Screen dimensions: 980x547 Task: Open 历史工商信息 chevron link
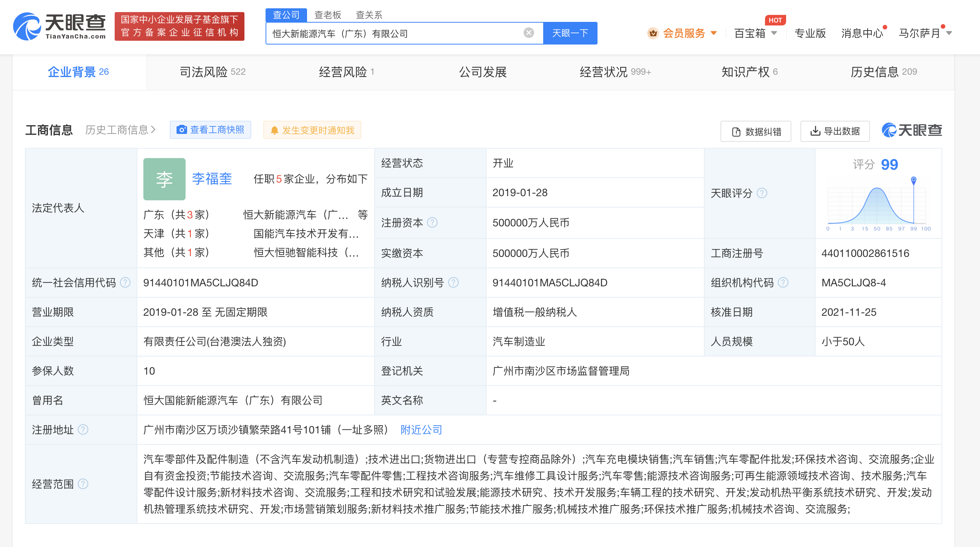[120, 130]
